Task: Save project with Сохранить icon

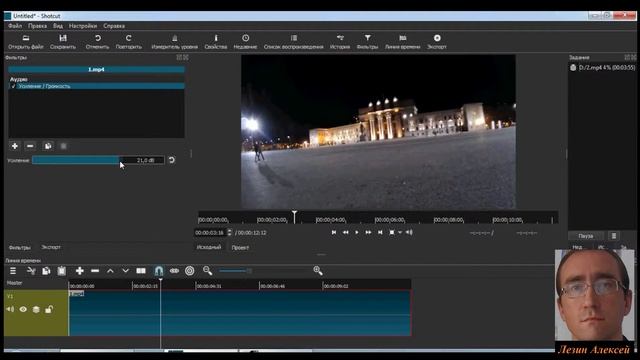Action: click(63, 42)
